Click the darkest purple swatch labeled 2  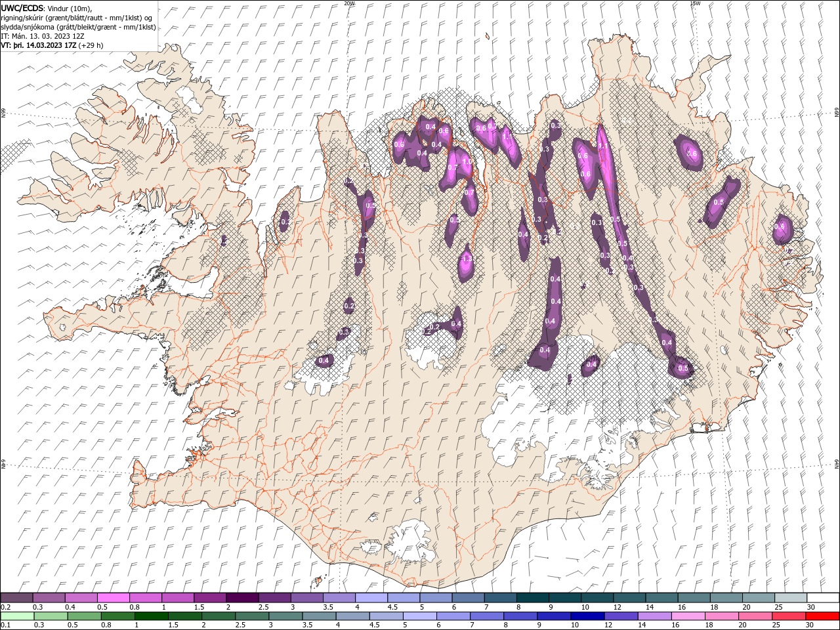pos(242,598)
